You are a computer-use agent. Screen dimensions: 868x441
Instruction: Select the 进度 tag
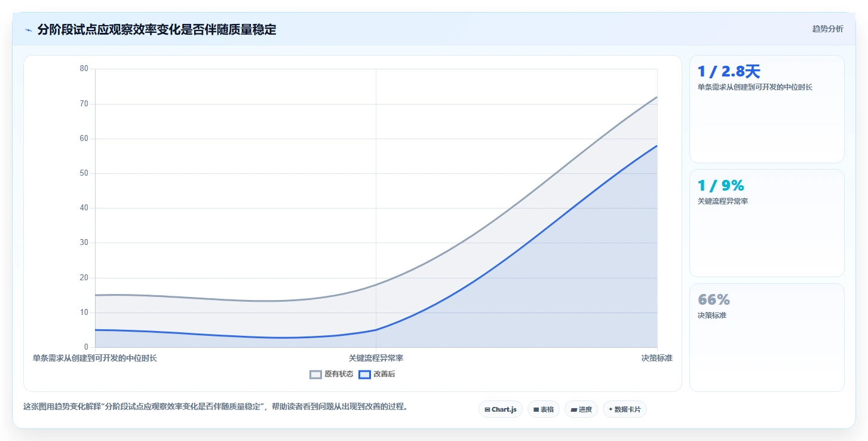click(x=581, y=409)
